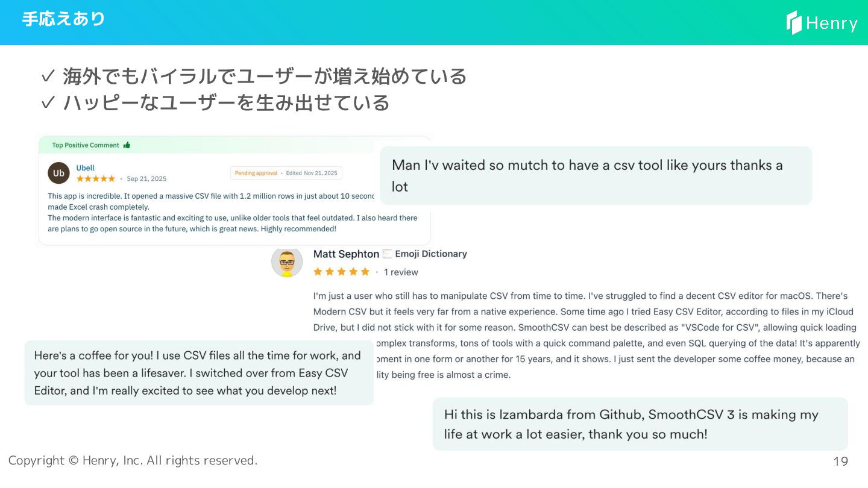Click the Matt Sephton name
Screen dimensions: 868x488
(346, 254)
